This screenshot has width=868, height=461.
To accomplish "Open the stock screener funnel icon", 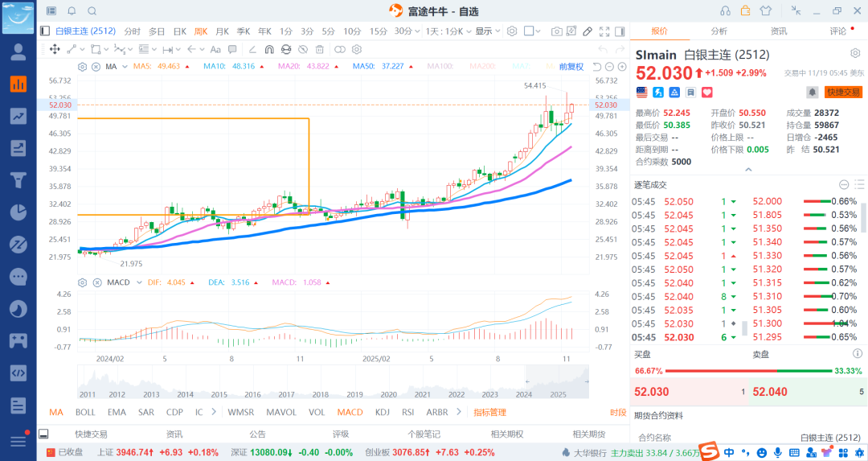I will coord(18,180).
